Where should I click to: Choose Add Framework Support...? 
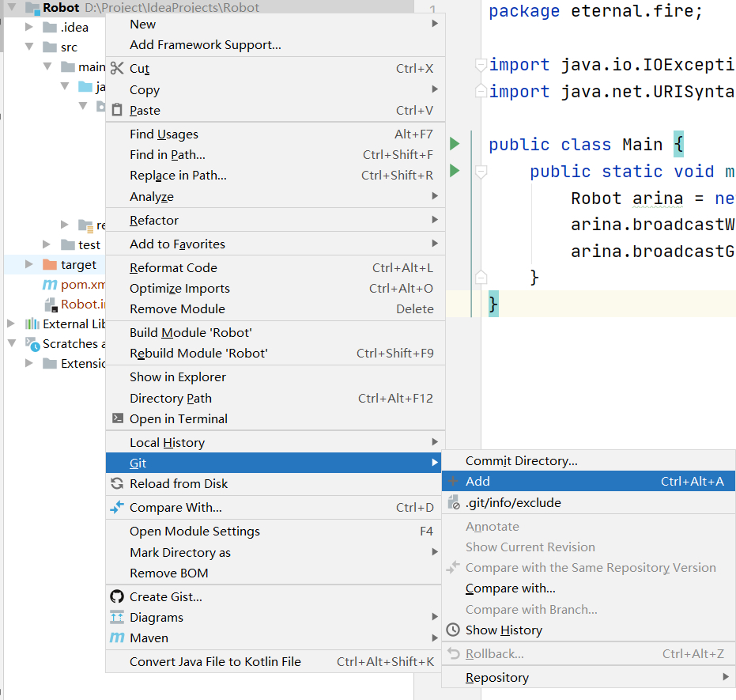pyautogui.click(x=275, y=45)
